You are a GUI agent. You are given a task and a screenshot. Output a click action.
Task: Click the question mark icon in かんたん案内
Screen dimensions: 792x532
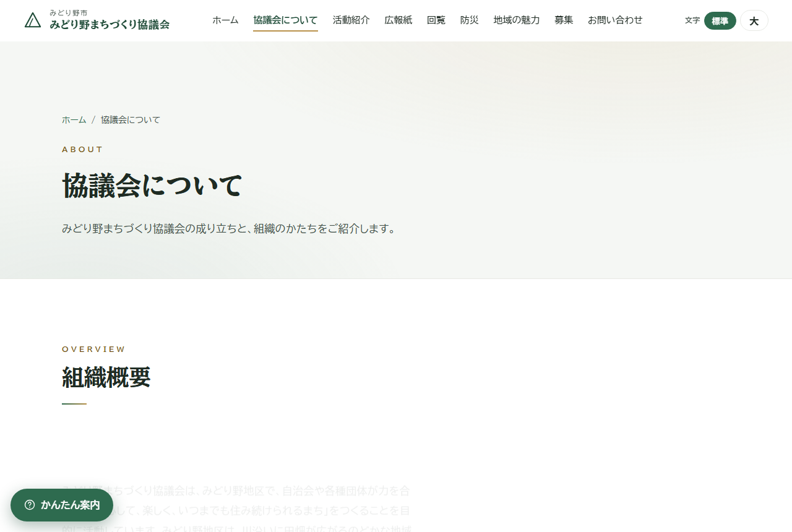[x=30, y=505]
